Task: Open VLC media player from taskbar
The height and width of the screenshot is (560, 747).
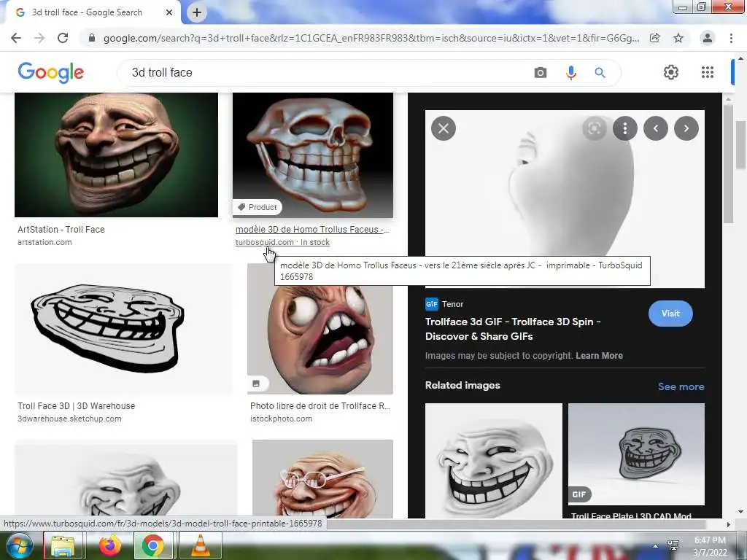Action: point(201,545)
